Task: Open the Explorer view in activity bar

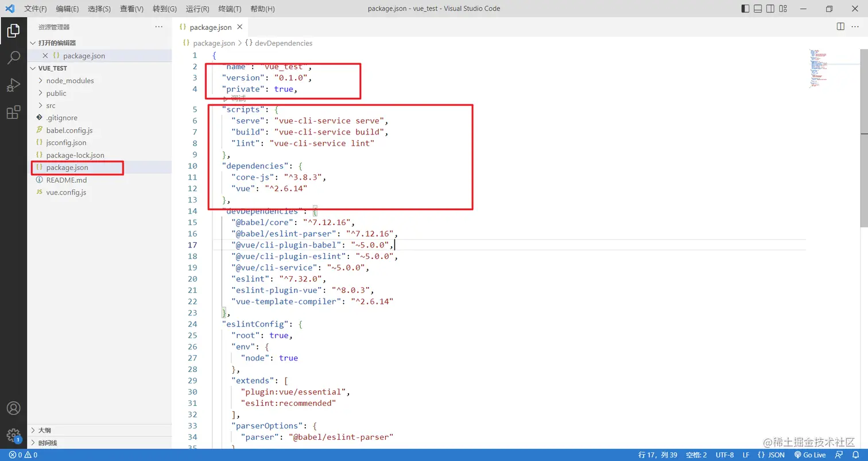Action: point(13,30)
